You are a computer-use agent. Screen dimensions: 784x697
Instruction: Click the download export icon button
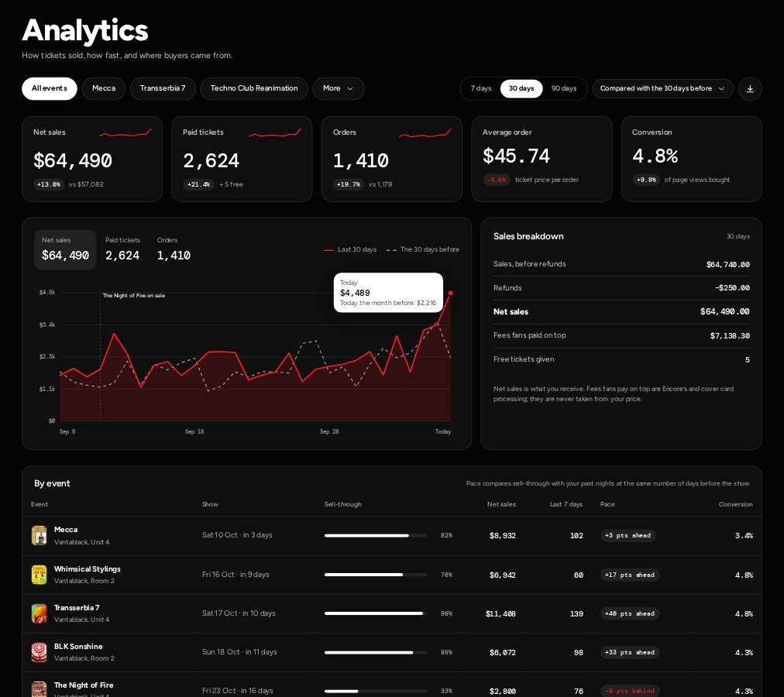pos(749,88)
